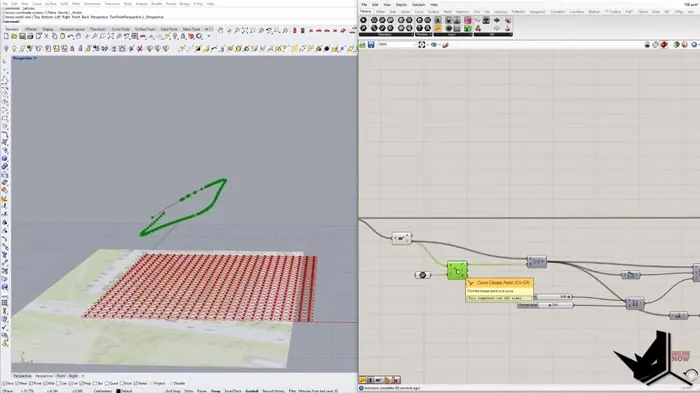The image size is (700, 393).
Task: Open Rhino File menu
Action: tap(5, 4)
